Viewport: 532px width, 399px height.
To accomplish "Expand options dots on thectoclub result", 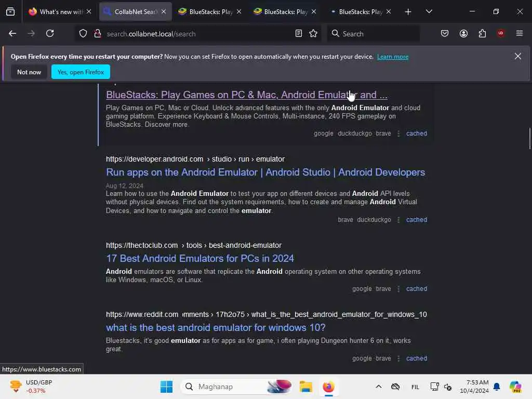I will (x=398, y=289).
